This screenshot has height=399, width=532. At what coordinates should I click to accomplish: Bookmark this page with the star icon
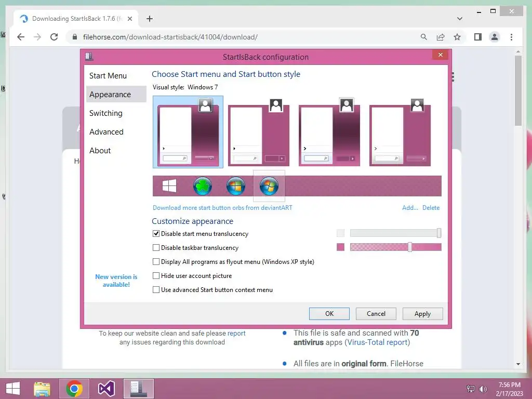pyautogui.click(x=457, y=37)
